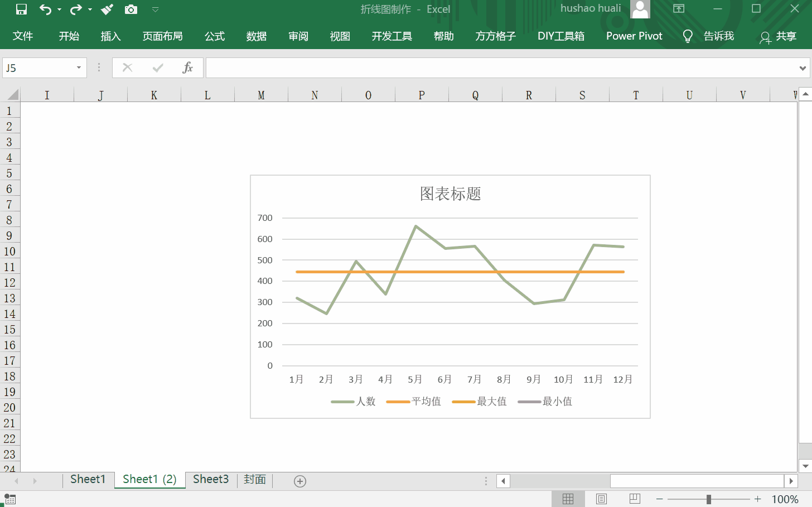Click the vertical scrollbar down arrow
This screenshot has width=812, height=507.
pos(805,466)
